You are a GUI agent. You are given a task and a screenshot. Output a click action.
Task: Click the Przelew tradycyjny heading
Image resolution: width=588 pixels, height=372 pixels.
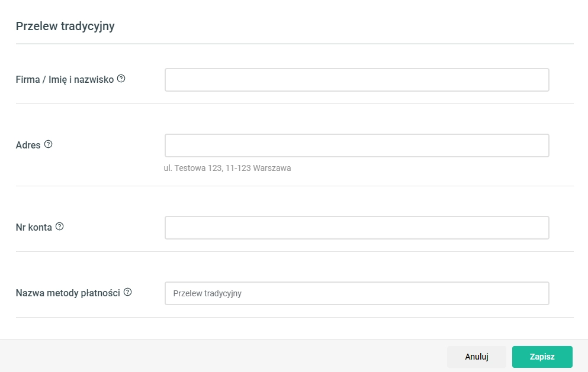point(65,26)
